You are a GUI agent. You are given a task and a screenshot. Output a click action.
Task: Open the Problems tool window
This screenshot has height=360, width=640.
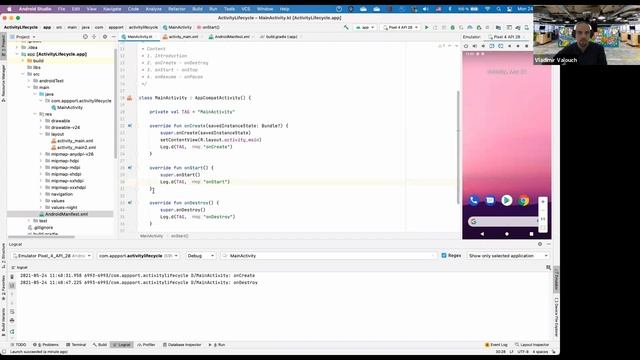(46, 345)
